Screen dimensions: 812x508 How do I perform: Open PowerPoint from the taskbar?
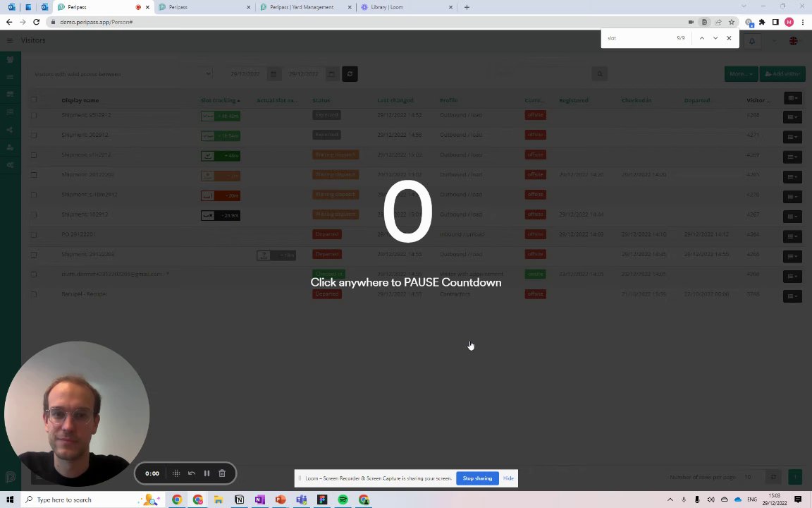click(x=281, y=500)
